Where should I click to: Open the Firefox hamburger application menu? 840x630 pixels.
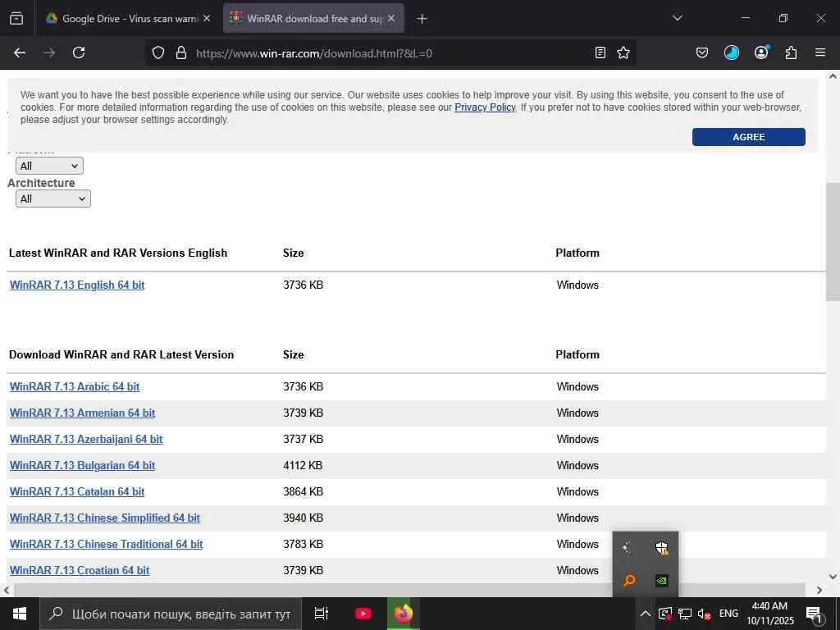click(820, 52)
